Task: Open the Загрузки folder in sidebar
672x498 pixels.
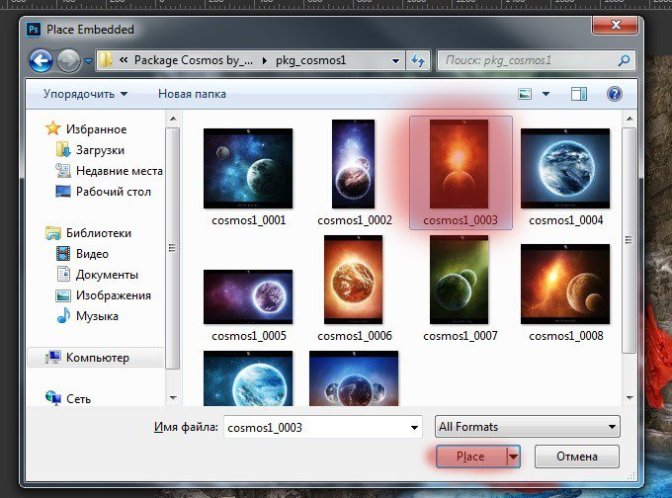Action: 99,150
